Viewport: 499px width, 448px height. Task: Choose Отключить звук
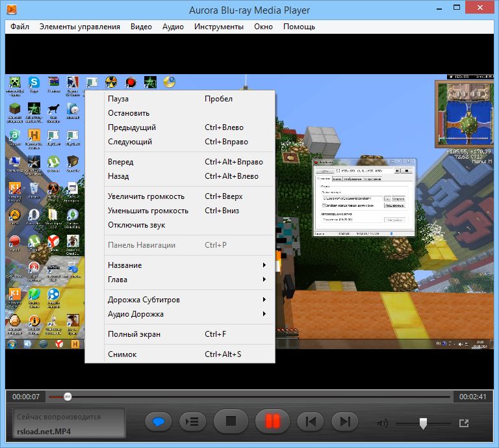(x=180, y=225)
